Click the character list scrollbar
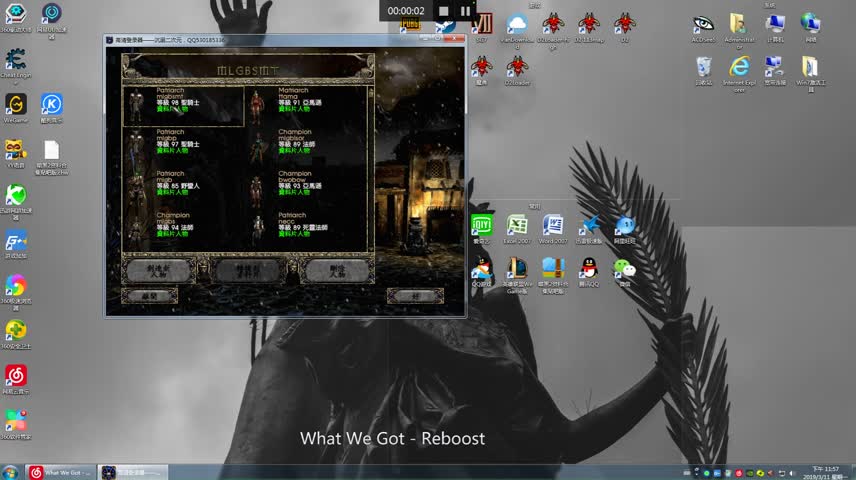 (371, 169)
